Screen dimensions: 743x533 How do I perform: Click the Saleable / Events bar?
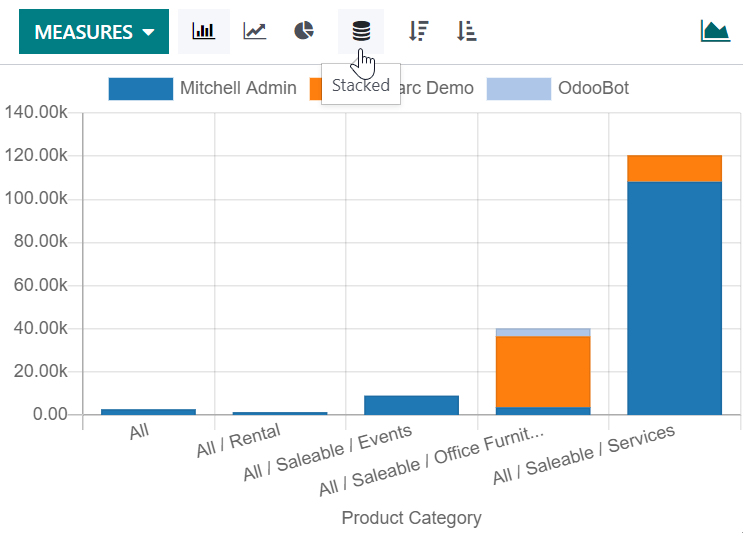coord(411,405)
